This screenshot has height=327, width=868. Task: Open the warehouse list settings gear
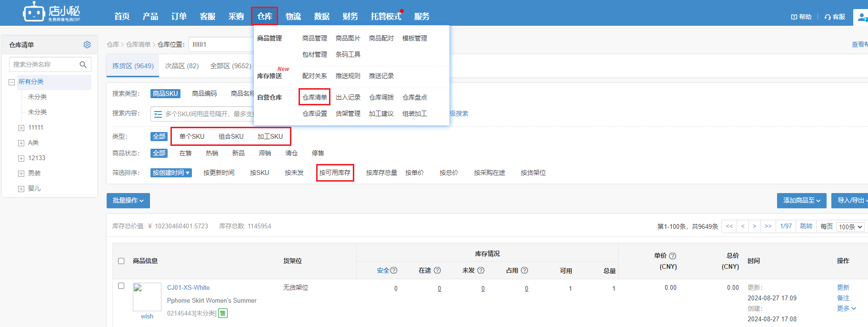(87, 44)
